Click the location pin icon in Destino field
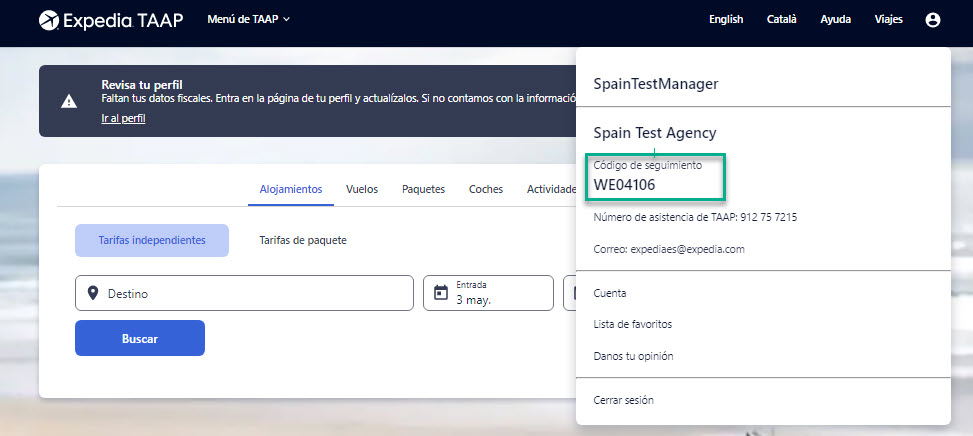 [x=93, y=293]
